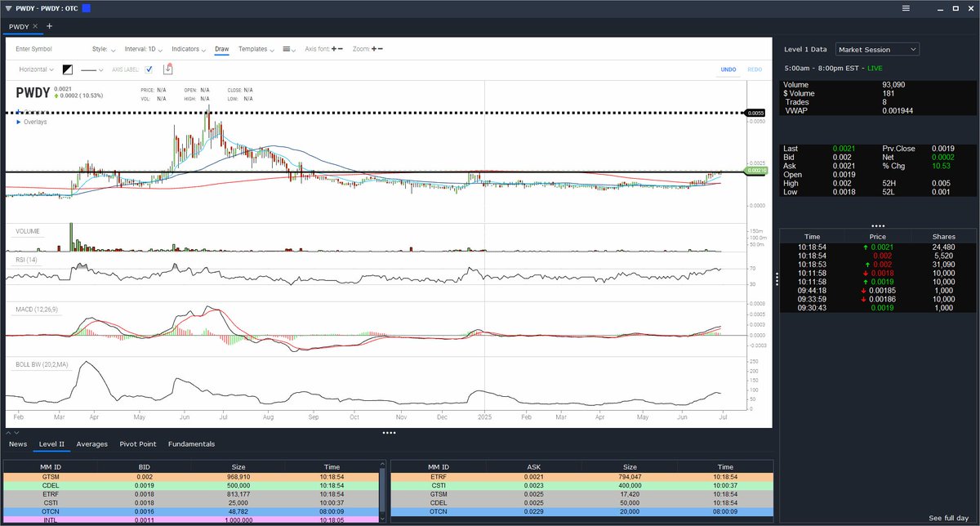
Task: Click the MACD (12,26,9) indicator label
Action: pos(37,309)
